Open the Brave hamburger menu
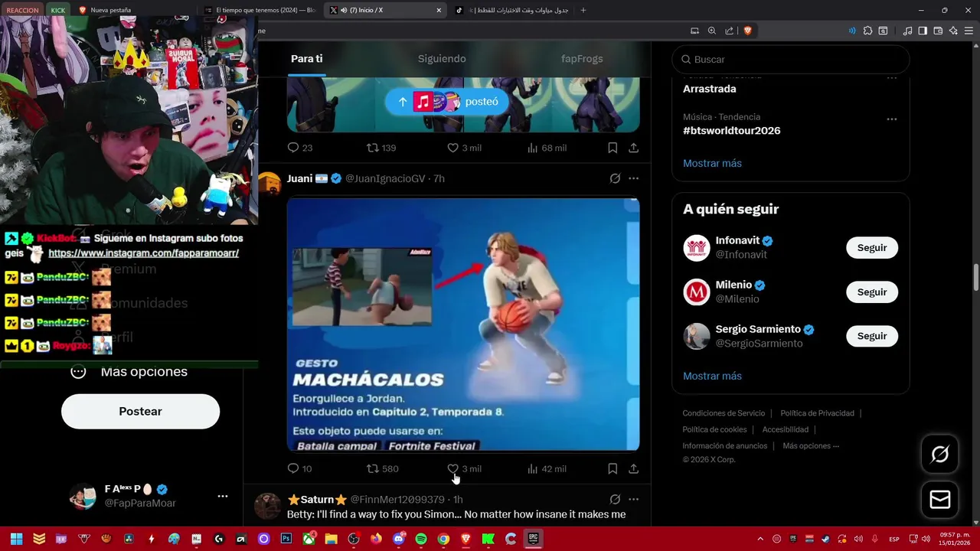The width and height of the screenshot is (980, 551). [969, 31]
